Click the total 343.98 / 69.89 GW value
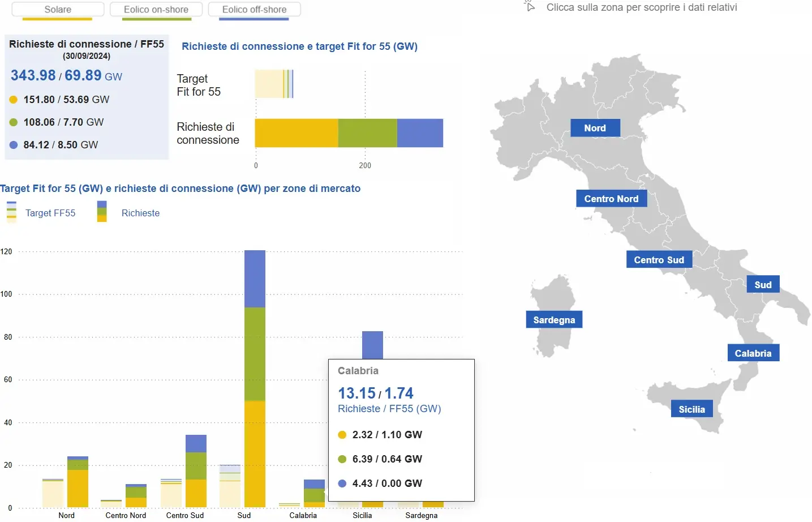 [66, 75]
